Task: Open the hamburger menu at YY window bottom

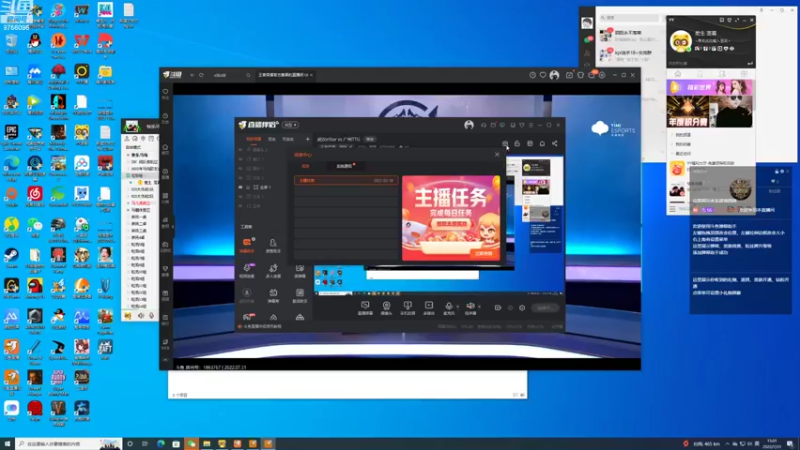Action: (672, 209)
